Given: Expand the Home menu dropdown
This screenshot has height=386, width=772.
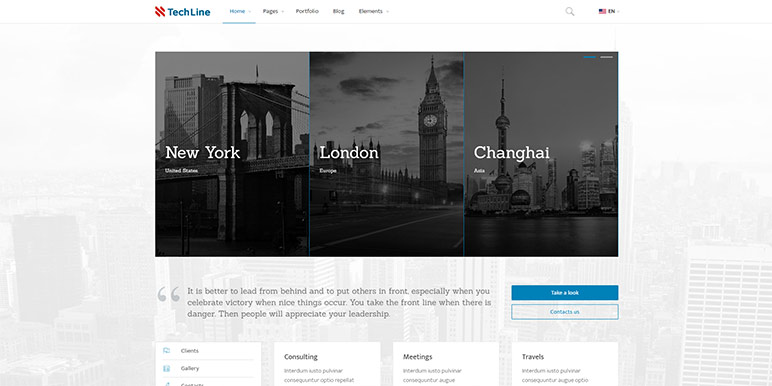Looking at the screenshot, I should coord(239,11).
